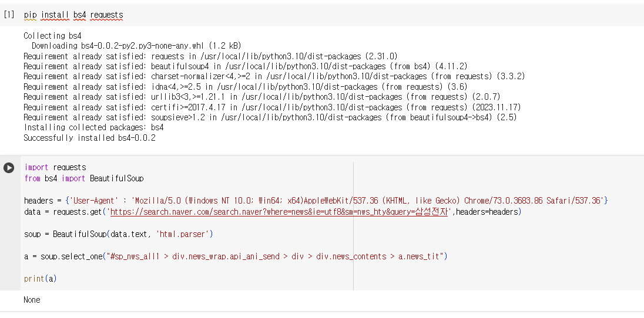Click the soup.select_one selector line

click(236, 256)
